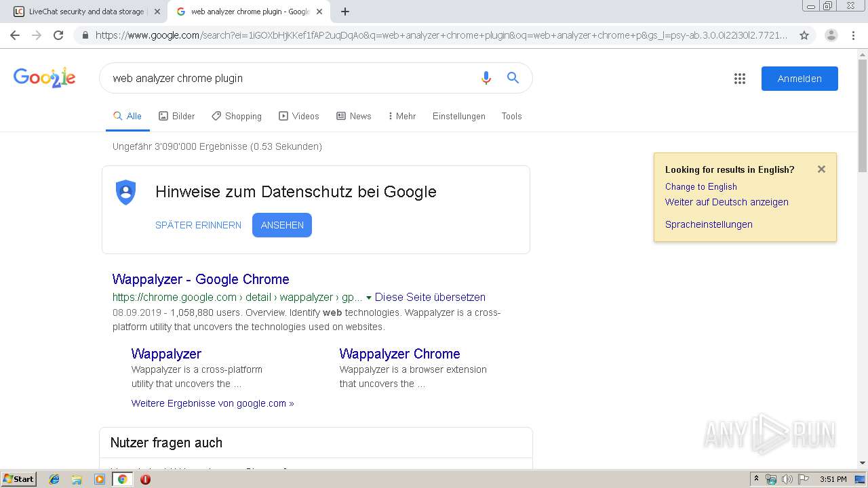Open the Google apps grid
This screenshot has width=868, height=488.
[740, 79]
